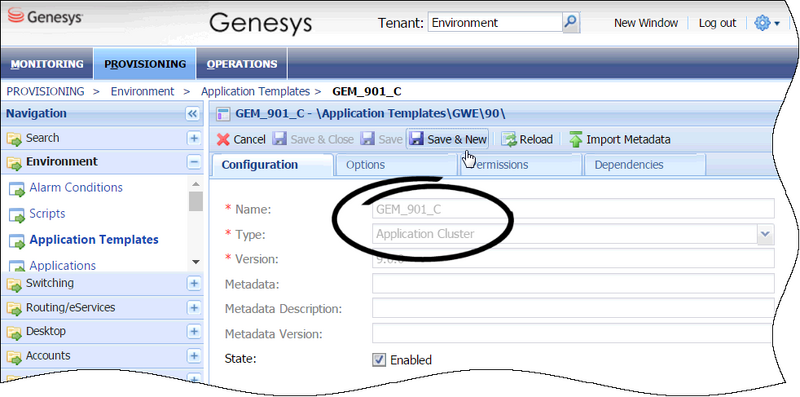Click the Save & New disk icon
The width and height of the screenshot is (800, 397).
tap(417, 139)
